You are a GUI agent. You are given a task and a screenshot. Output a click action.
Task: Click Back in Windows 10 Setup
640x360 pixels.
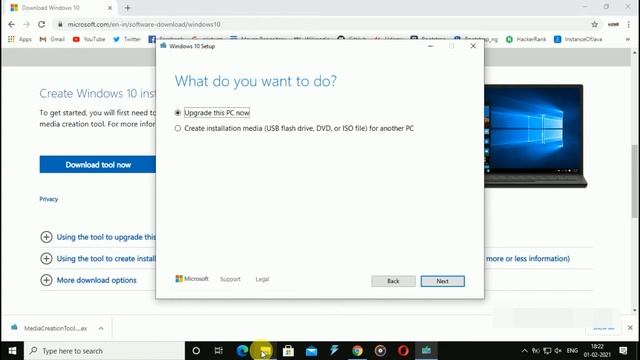point(393,281)
